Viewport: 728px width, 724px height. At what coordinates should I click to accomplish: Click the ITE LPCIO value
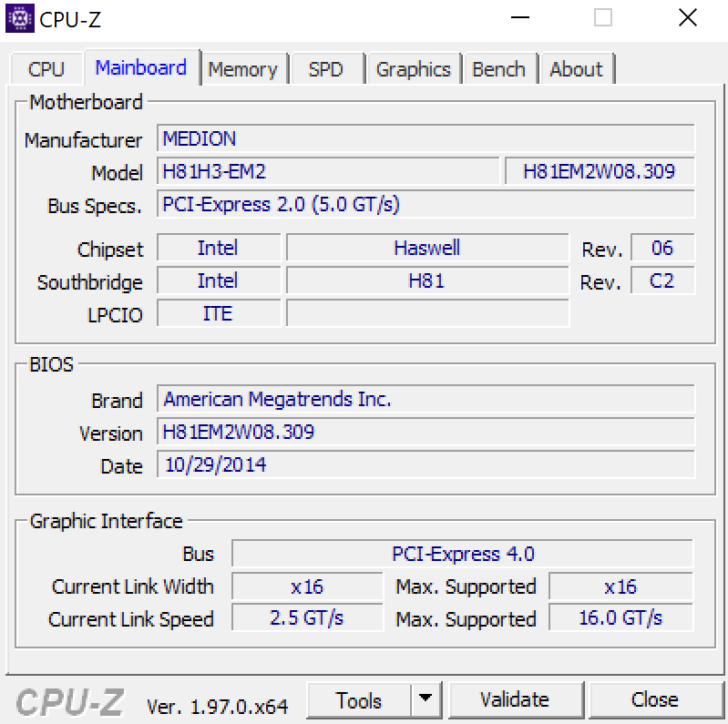[x=219, y=313]
